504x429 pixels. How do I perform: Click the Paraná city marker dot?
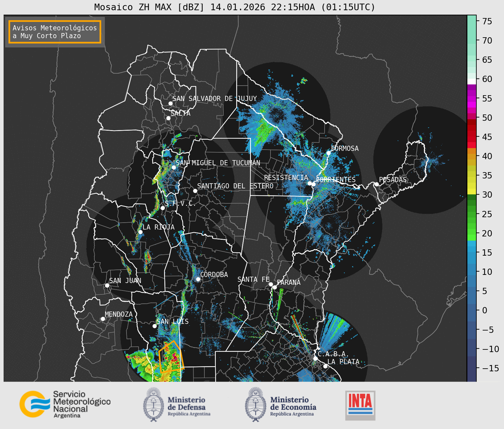(x=275, y=288)
